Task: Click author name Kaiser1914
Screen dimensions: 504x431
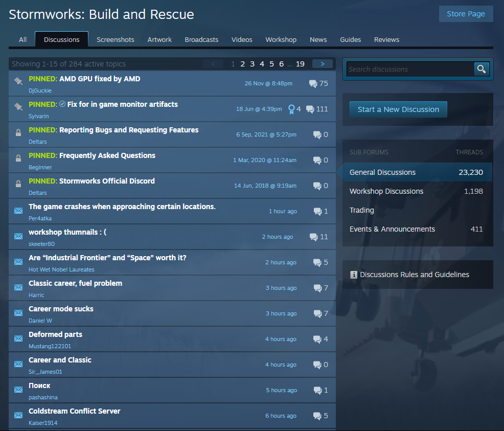Action: click(43, 423)
